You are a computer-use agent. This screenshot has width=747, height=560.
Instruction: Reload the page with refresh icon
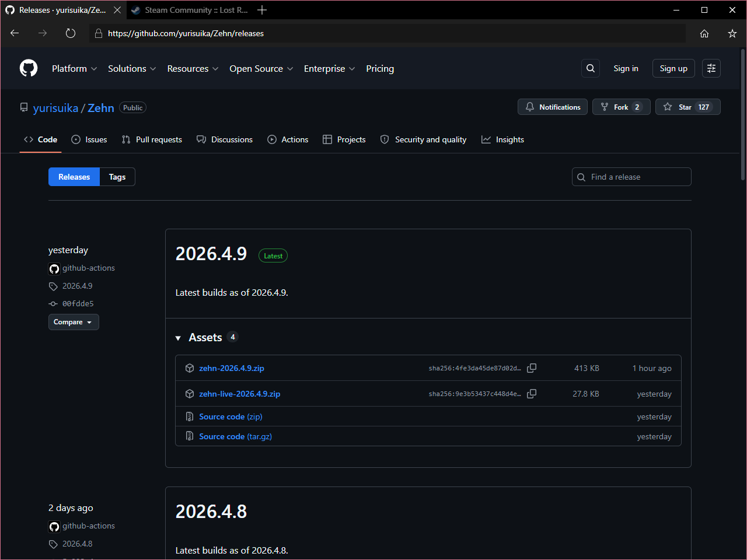[x=71, y=33]
